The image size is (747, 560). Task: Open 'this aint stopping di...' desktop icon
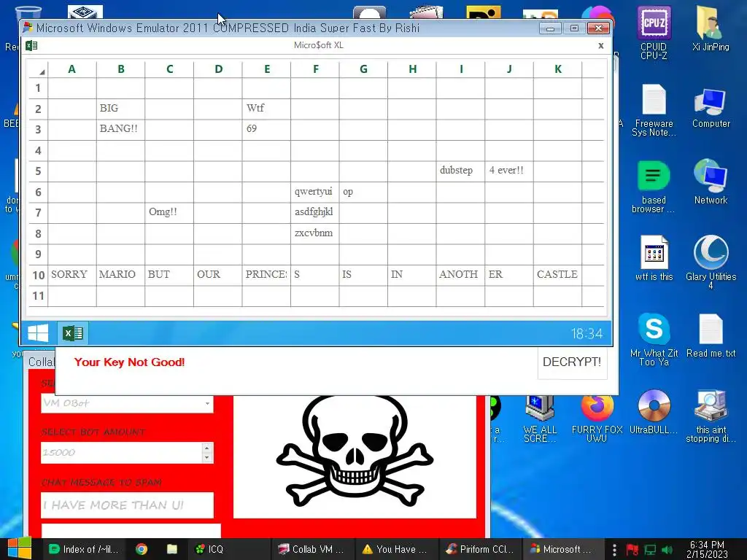click(x=711, y=416)
